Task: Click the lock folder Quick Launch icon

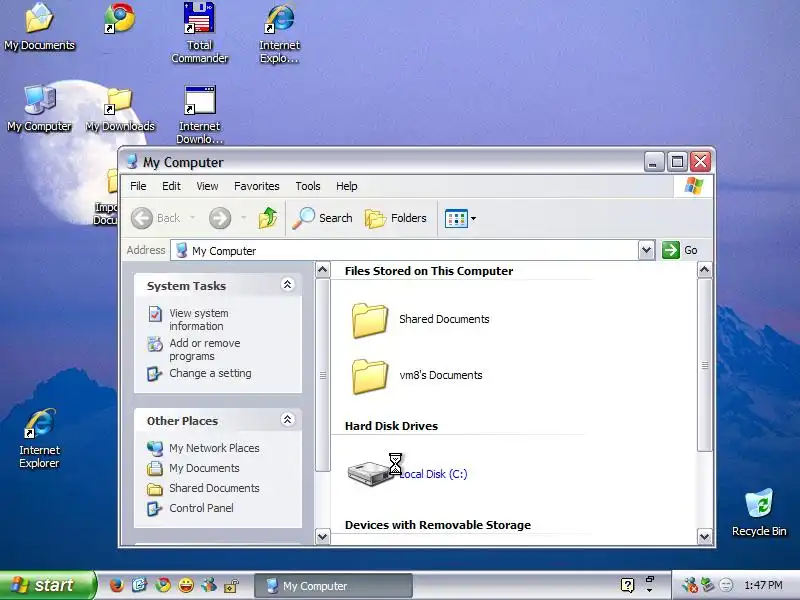Action: click(x=232, y=585)
